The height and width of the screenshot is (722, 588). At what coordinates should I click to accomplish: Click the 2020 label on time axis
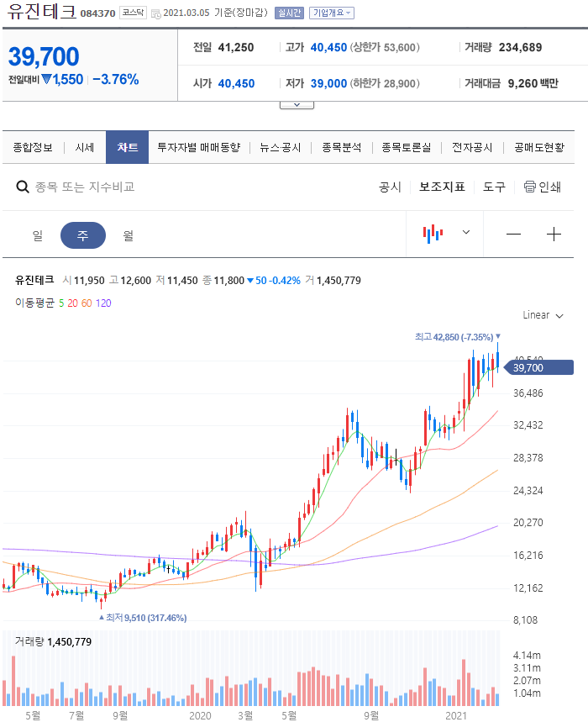click(200, 715)
